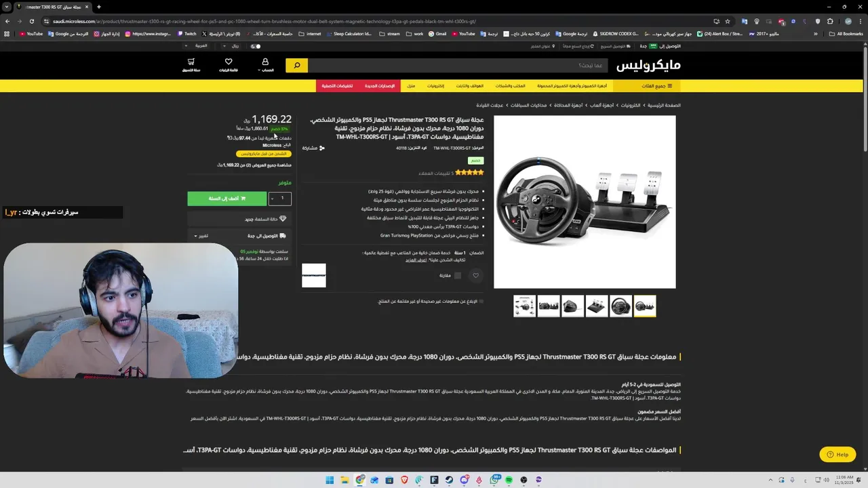The height and width of the screenshot is (488, 868).
Task: Open the customer reviews link
Action: pos(436,174)
